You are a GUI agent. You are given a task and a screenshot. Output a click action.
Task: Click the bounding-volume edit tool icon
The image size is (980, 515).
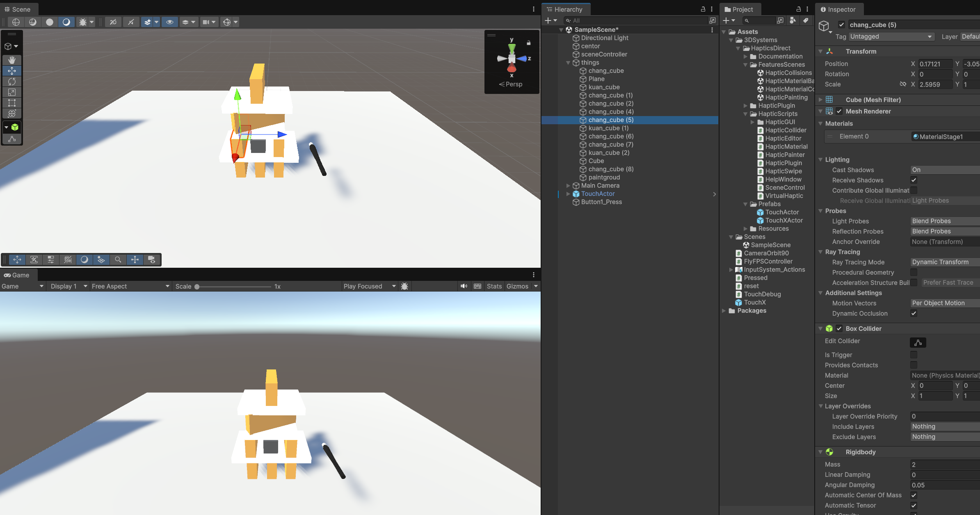coord(12,139)
